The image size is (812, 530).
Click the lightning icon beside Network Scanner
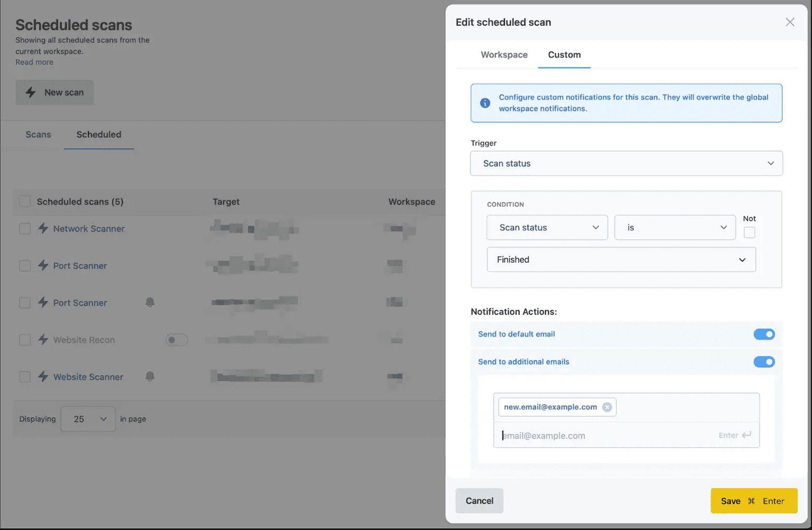[43, 228]
